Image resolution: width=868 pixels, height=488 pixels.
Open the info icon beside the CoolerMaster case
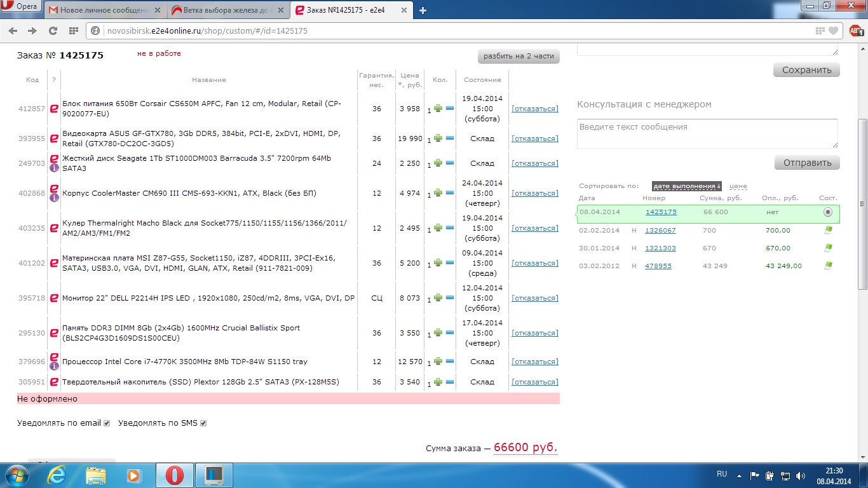click(x=54, y=198)
